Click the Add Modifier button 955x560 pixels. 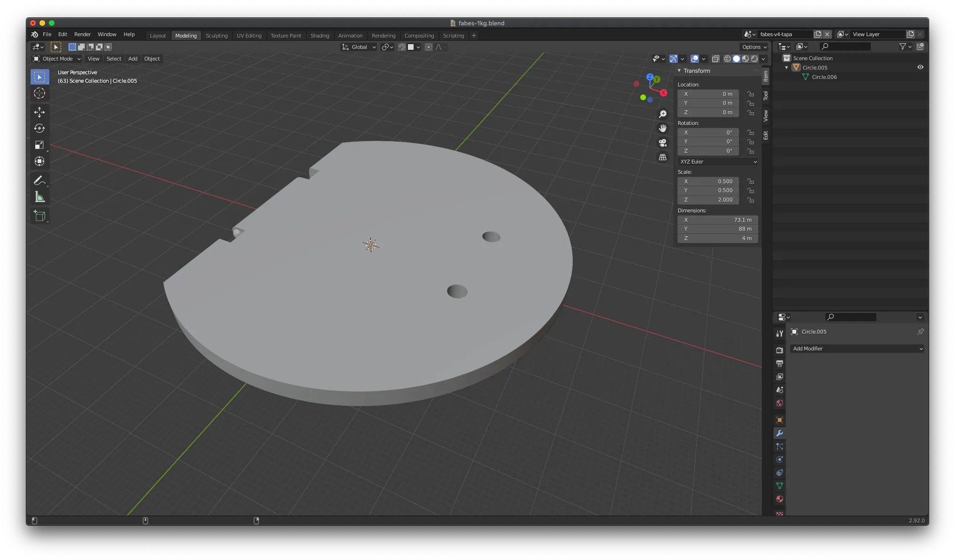[857, 349]
